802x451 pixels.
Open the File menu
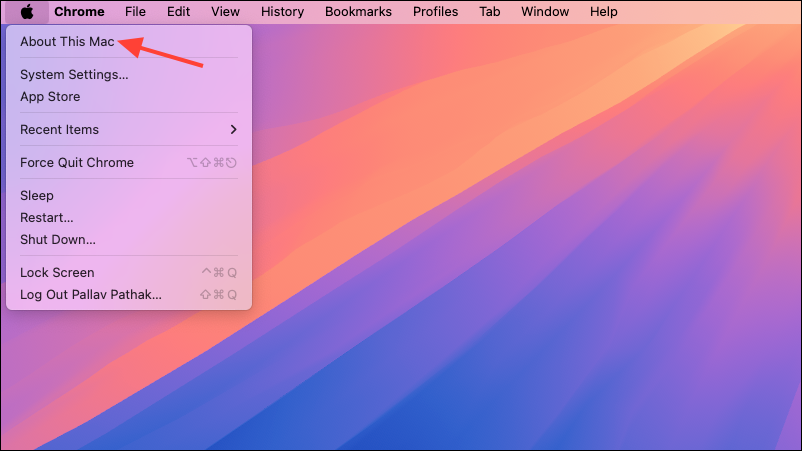[x=135, y=11]
